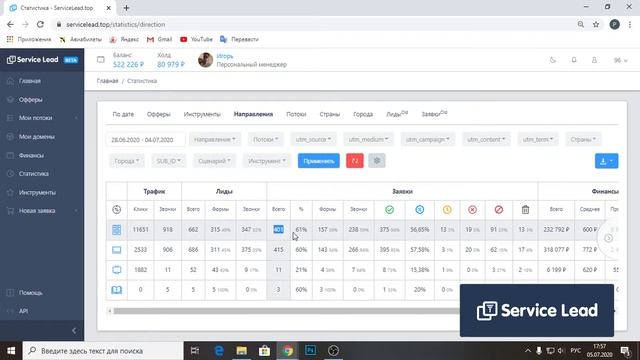Open the Направление filter dropdown
The width and height of the screenshot is (640, 360).
[x=215, y=140]
